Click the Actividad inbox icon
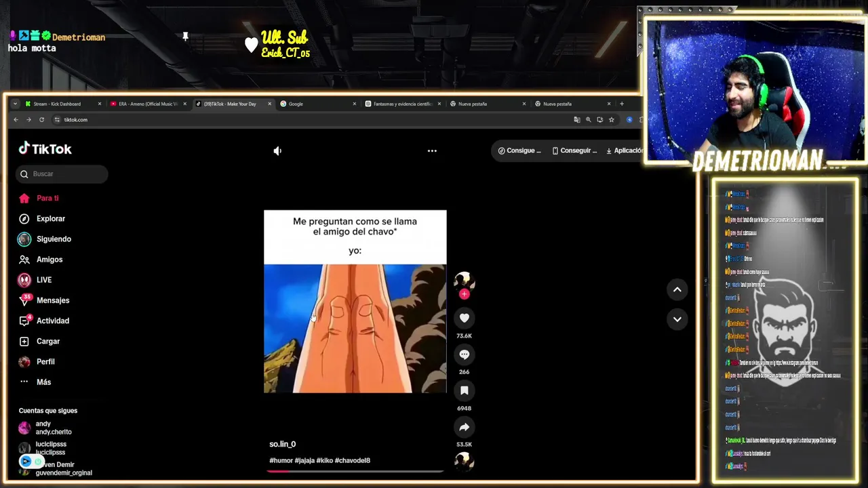The width and height of the screenshot is (868, 488). point(24,321)
